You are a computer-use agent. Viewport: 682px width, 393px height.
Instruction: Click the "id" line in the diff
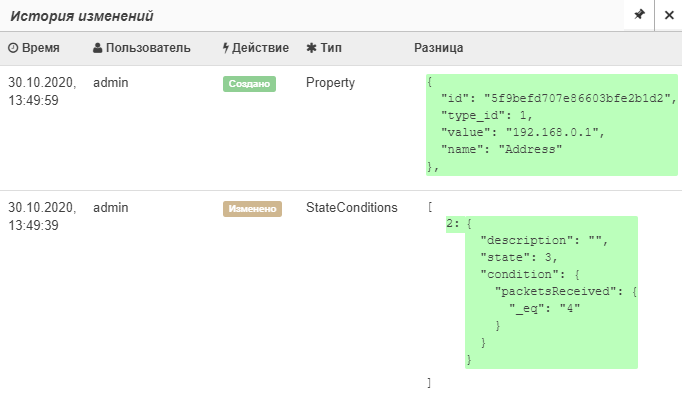558,98
